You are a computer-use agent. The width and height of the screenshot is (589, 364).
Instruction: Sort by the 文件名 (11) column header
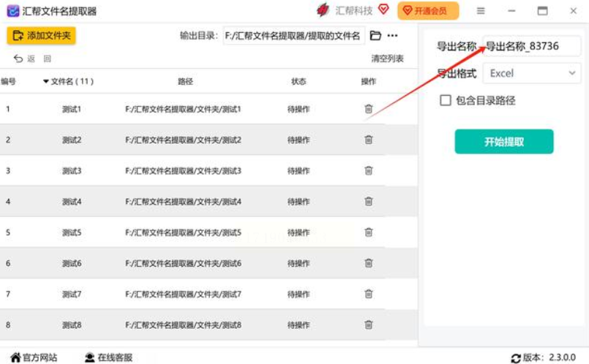click(68, 81)
